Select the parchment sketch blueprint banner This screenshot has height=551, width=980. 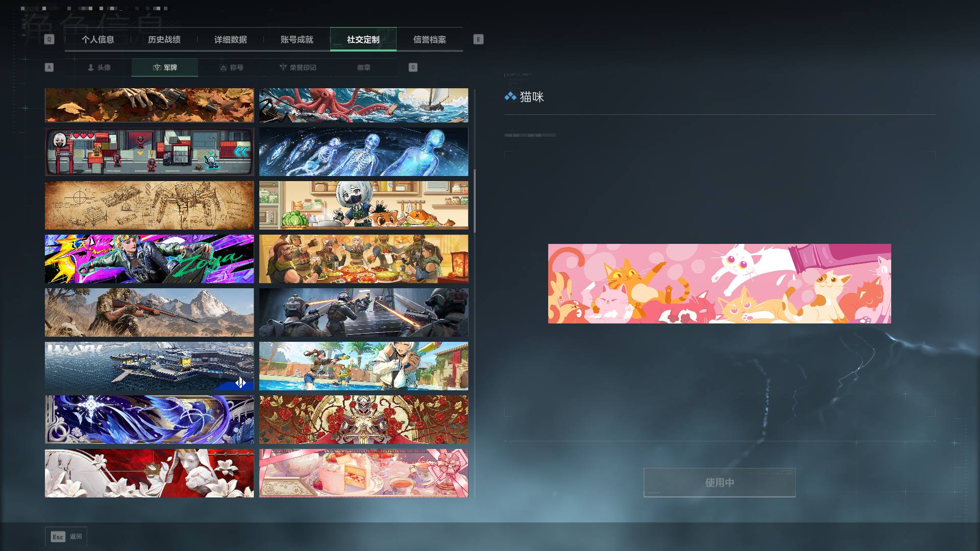point(149,205)
